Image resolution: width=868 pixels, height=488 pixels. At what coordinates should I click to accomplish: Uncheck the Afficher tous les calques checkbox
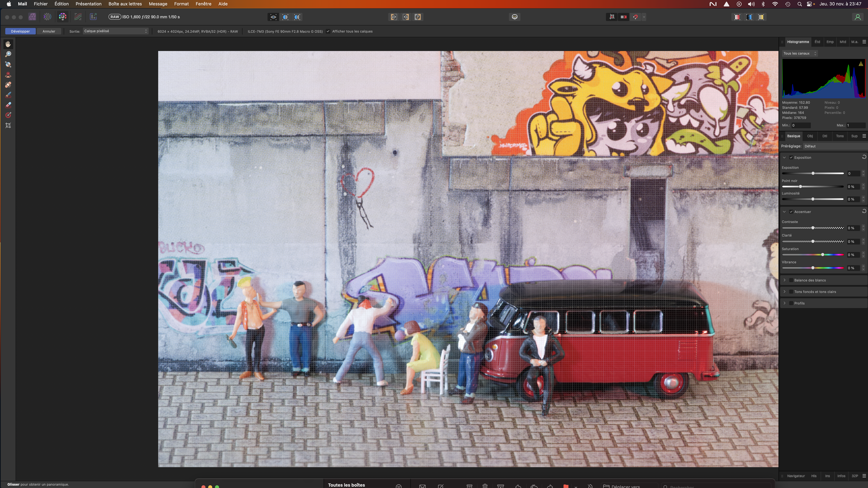coord(328,31)
